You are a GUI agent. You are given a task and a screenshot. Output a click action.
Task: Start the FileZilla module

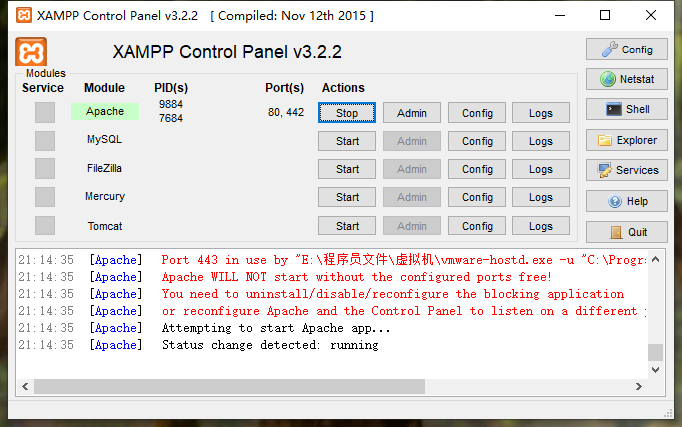click(347, 169)
